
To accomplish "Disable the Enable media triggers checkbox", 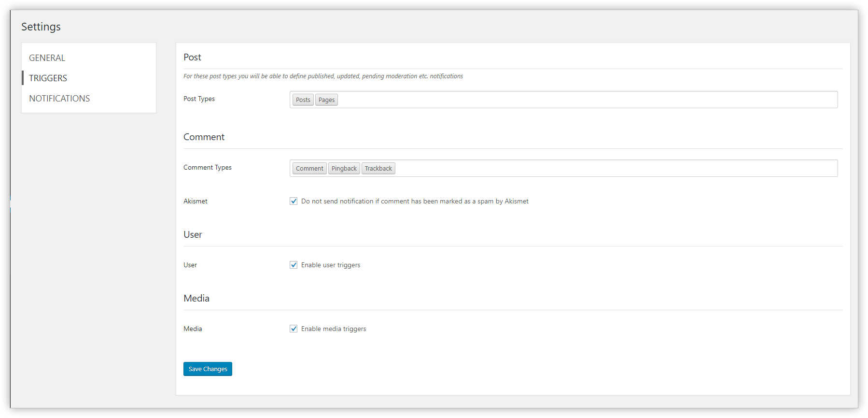I will pyautogui.click(x=294, y=329).
